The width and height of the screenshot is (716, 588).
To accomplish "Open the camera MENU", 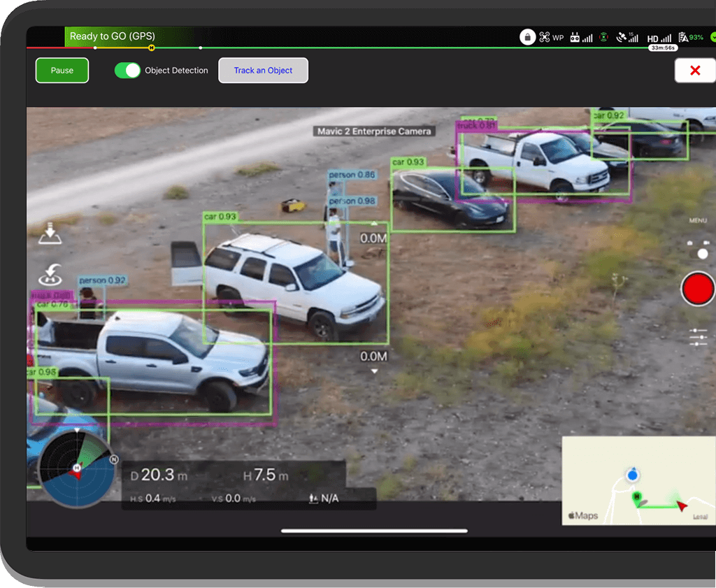I will click(698, 220).
